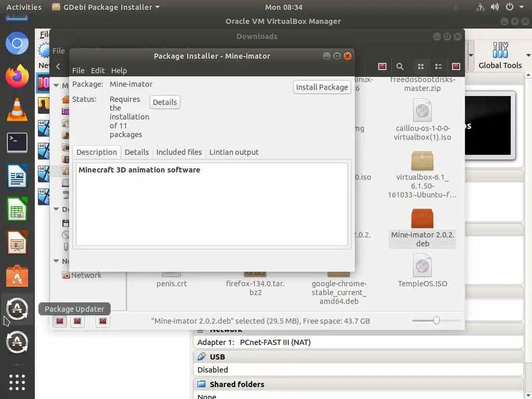The height and width of the screenshot is (399, 532).
Task: Open the Terminal dock icon
Action: (x=17, y=143)
